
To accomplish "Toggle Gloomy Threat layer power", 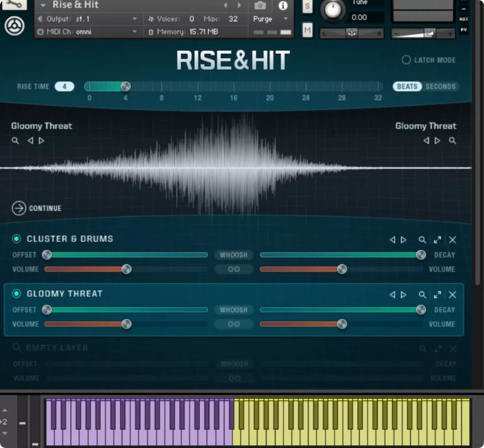I will [x=16, y=294].
